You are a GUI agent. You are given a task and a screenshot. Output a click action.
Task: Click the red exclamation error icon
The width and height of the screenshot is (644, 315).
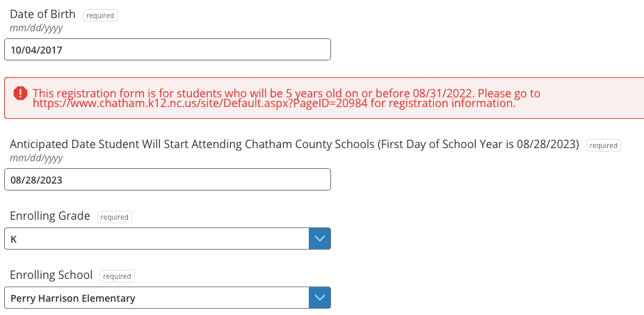[20, 93]
